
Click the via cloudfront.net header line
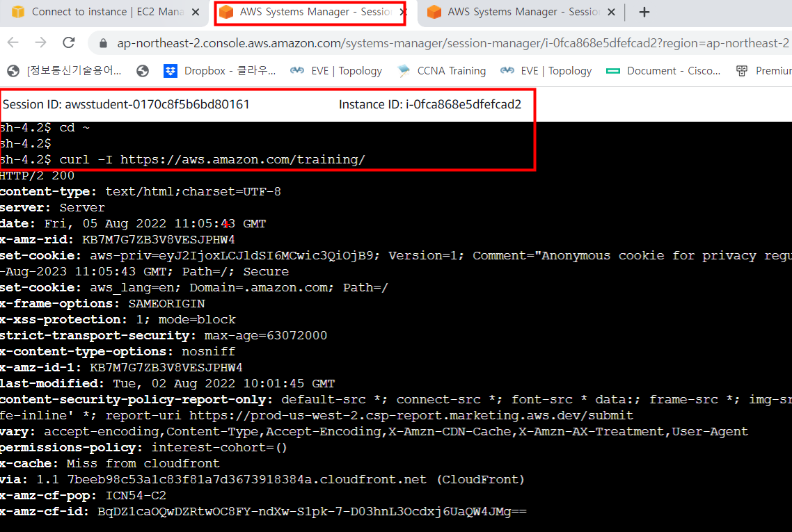(262, 480)
